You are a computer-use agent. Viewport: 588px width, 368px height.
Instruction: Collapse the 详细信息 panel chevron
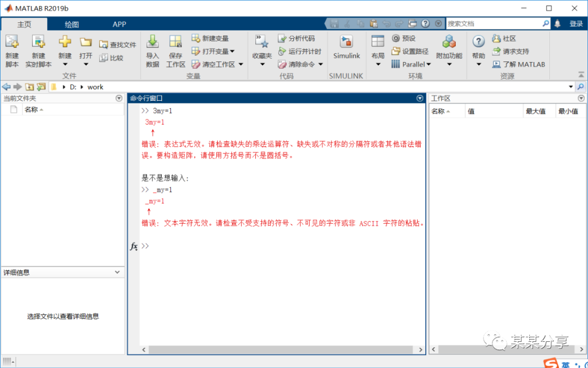coord(118,272)
